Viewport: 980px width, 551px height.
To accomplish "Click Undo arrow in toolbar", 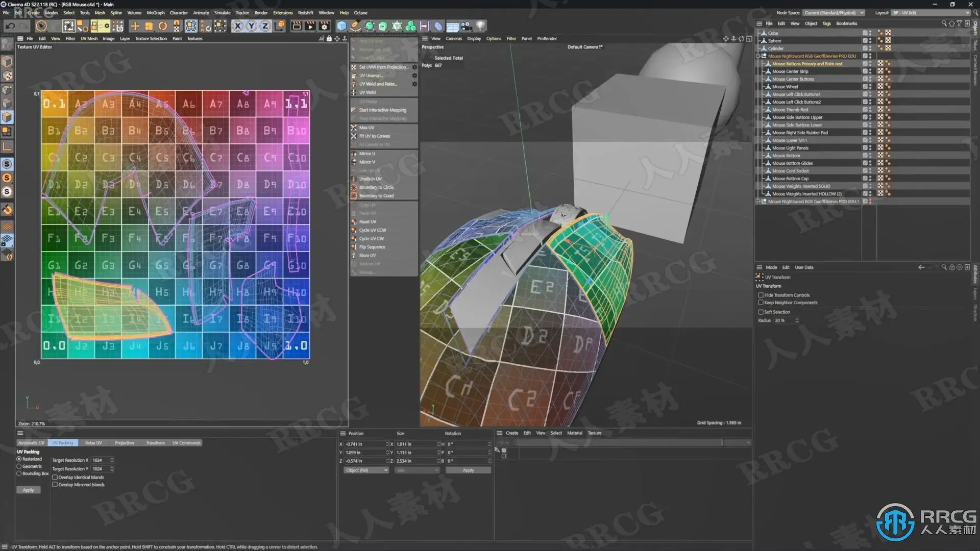I will coord(10,26).
